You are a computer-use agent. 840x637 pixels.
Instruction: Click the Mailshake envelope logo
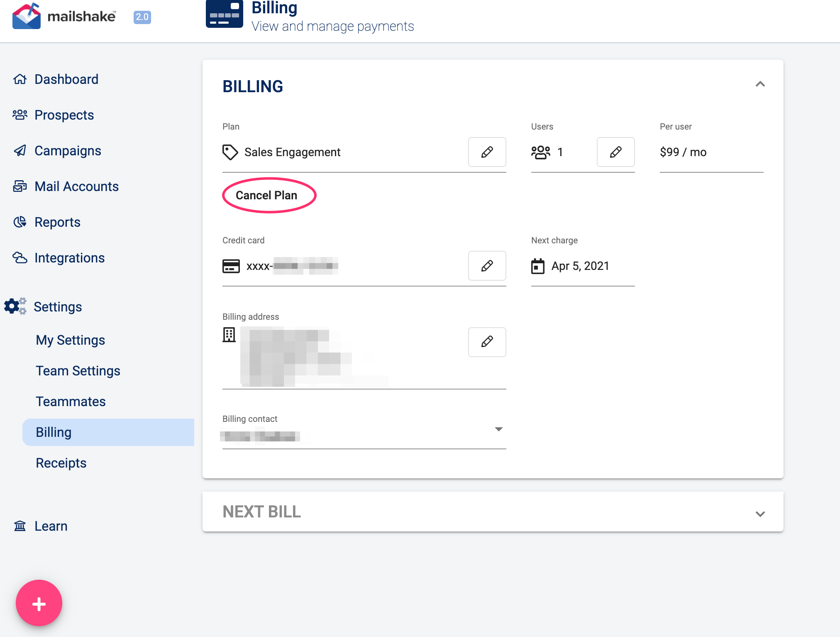(27, 16)
